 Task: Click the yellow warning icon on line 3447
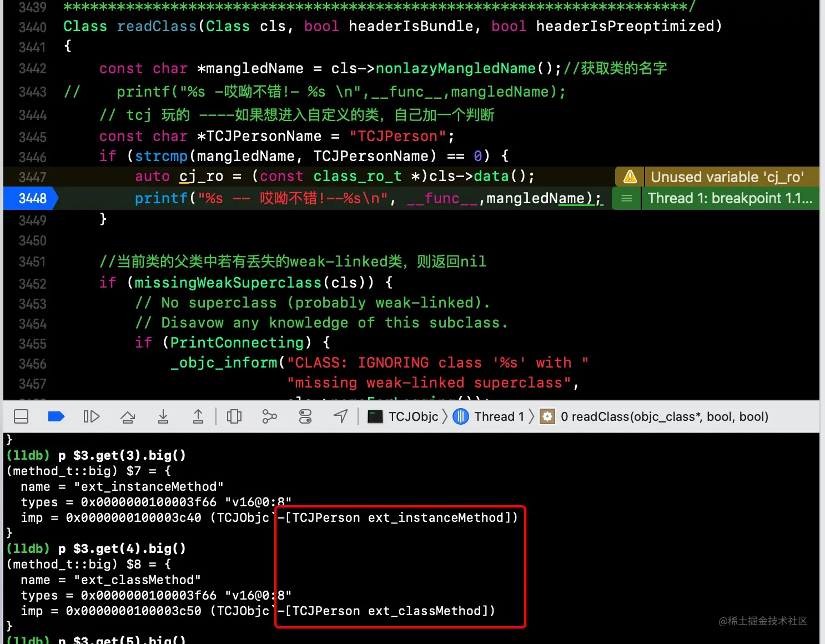click(630, 177)
